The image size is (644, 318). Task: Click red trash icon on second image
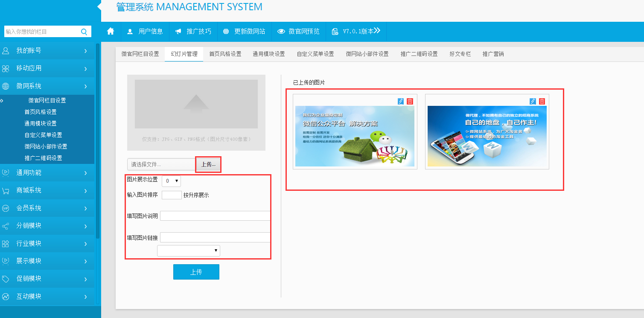click(542, 101)
